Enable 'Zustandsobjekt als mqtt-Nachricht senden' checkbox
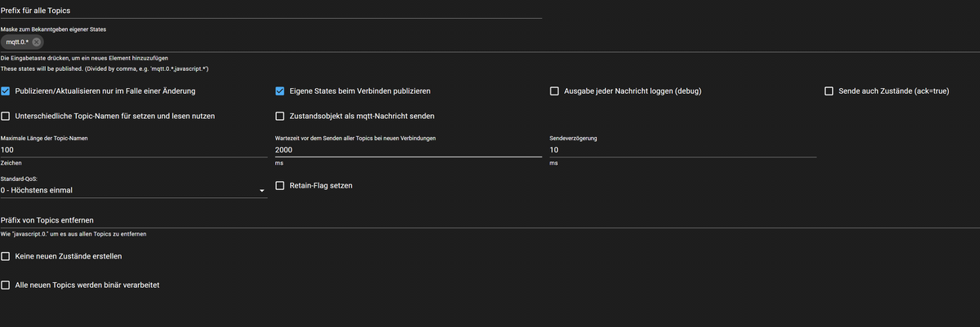 click(x=281, y=116)
